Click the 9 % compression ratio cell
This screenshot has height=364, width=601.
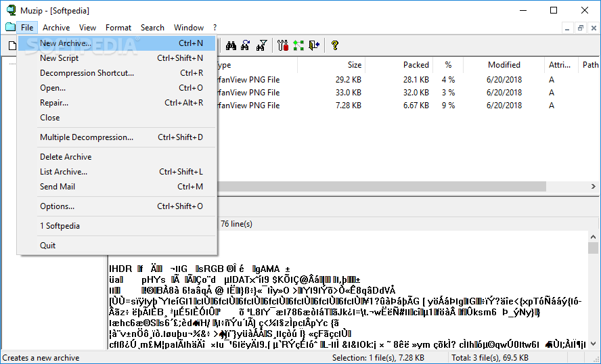point(448,106)
